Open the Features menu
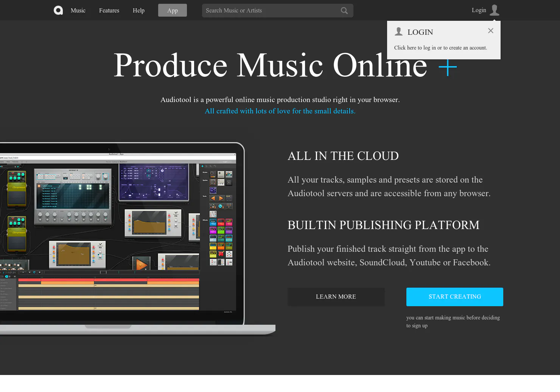 pos(109,11)
